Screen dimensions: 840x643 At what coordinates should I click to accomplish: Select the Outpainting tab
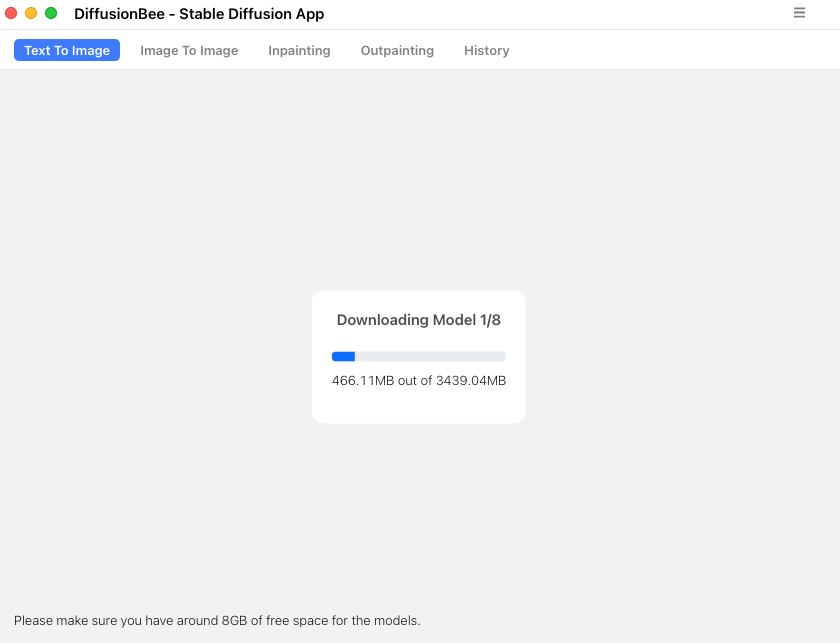coord(397,50)
